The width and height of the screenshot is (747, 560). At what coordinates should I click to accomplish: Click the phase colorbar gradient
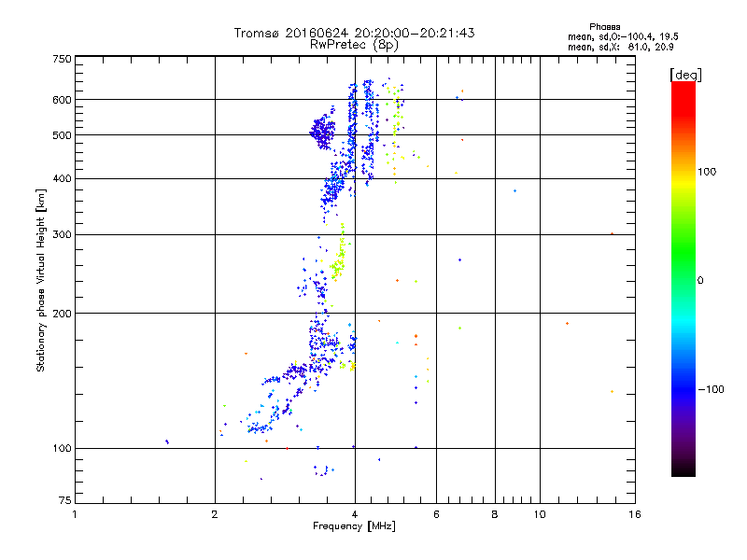(x=684, y=278)
